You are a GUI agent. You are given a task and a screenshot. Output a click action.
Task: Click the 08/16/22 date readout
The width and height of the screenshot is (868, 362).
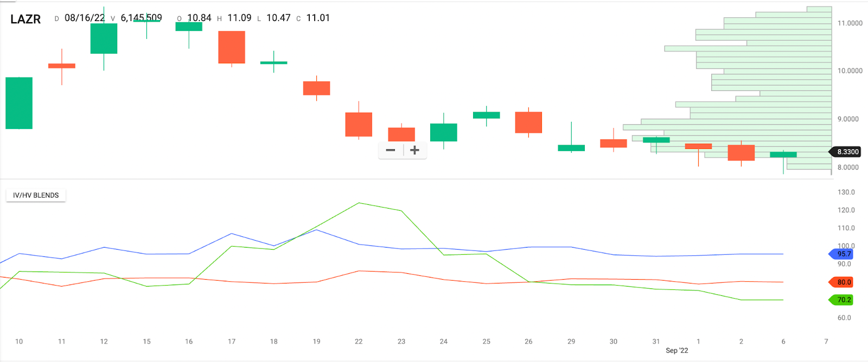(85, 18)
